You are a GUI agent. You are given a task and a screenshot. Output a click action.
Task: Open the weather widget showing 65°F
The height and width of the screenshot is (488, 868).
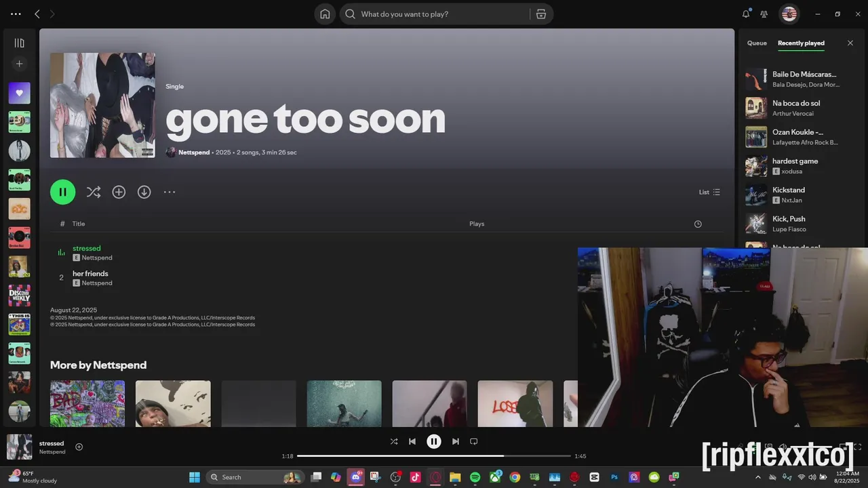click(33, 477)
